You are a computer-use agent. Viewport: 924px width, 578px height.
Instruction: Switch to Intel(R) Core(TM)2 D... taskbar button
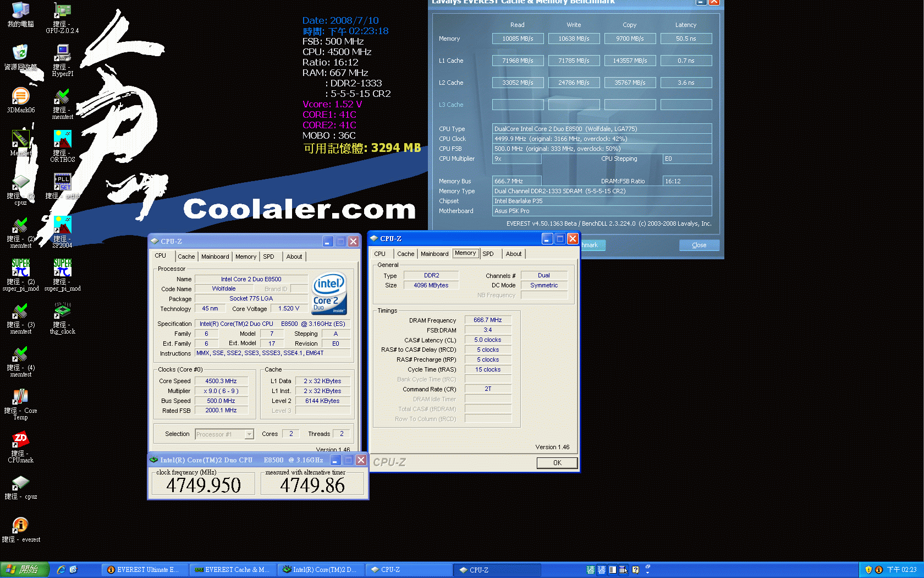(x=320, y=570)
